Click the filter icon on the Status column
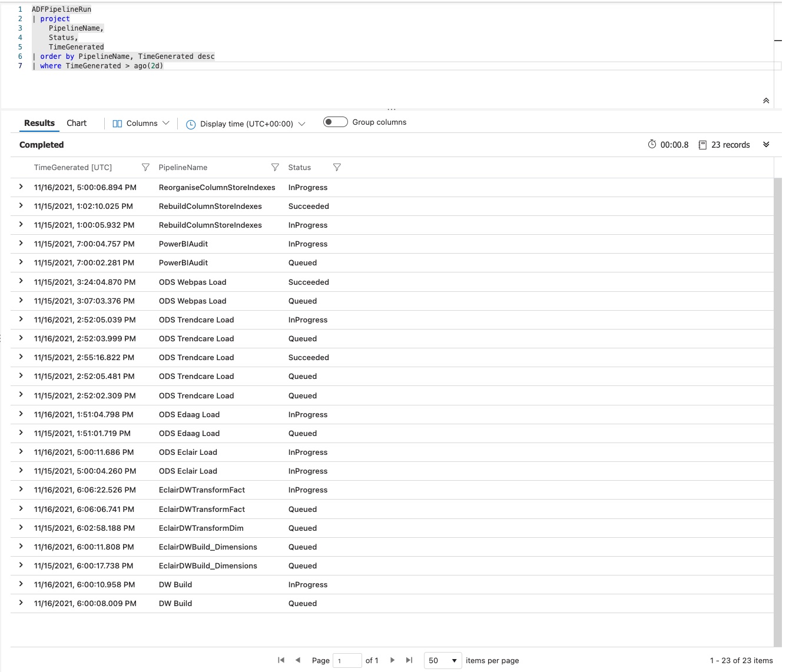 pos(337,167)
